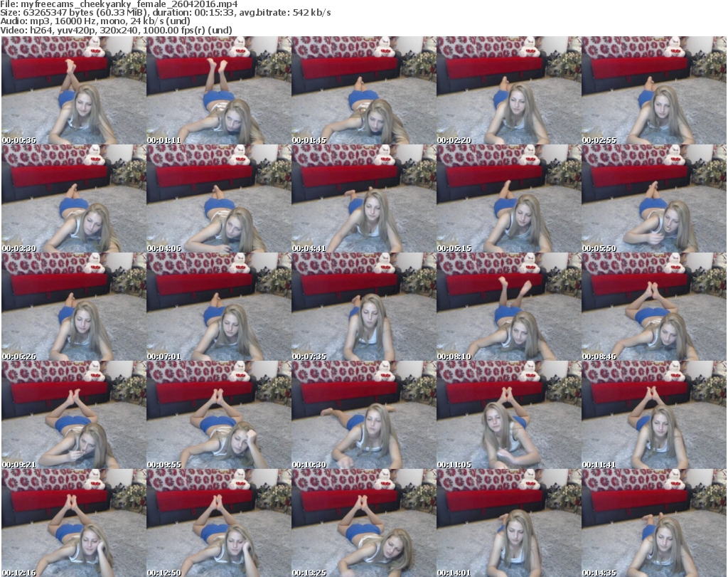Select the 00:10:30 video frame
This screenshot has width=728, height=577.
coord(363,415)
